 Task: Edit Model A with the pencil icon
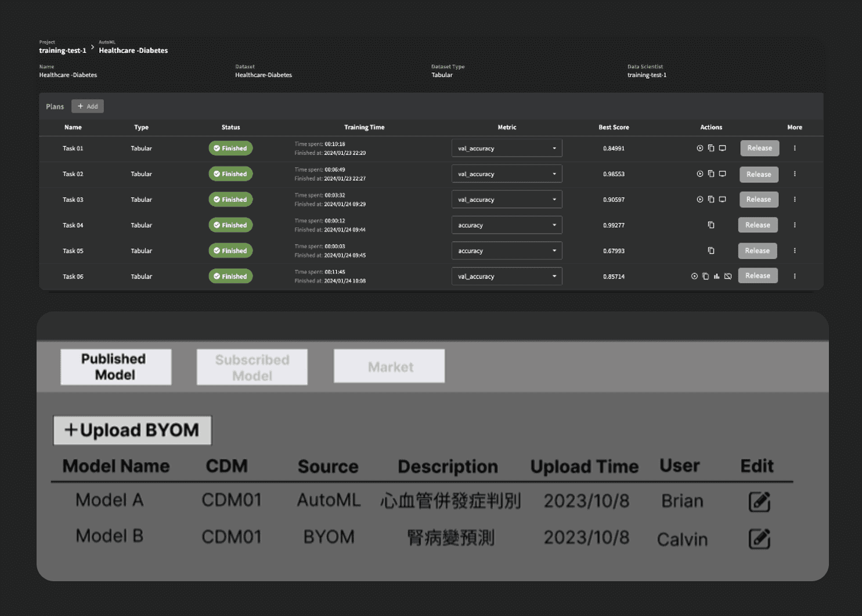tap(759, 502)
